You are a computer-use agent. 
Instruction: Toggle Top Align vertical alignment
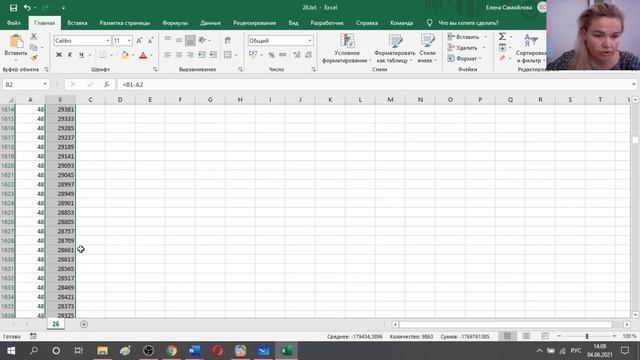(x=168, y=40)
